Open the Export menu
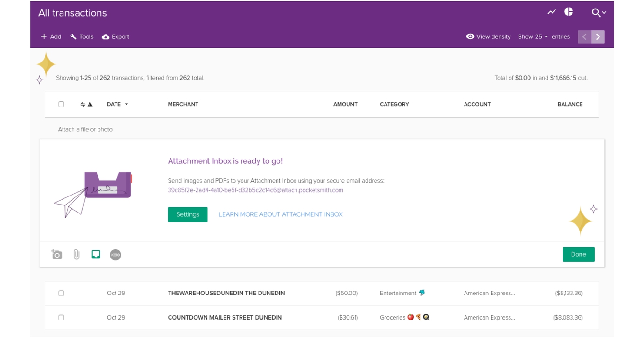The width and height of the screenshot is (644, 338). (116, 37)
